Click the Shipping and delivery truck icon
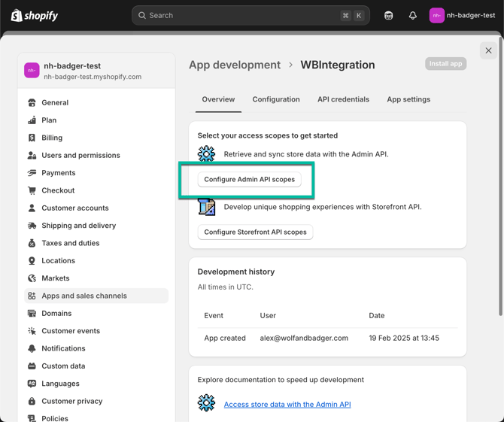Screen dimensions: 504x422 click(32, 226)
